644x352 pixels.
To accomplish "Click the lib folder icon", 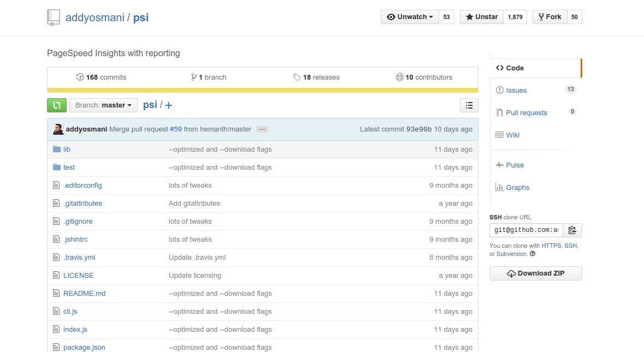I will (57, 150).
